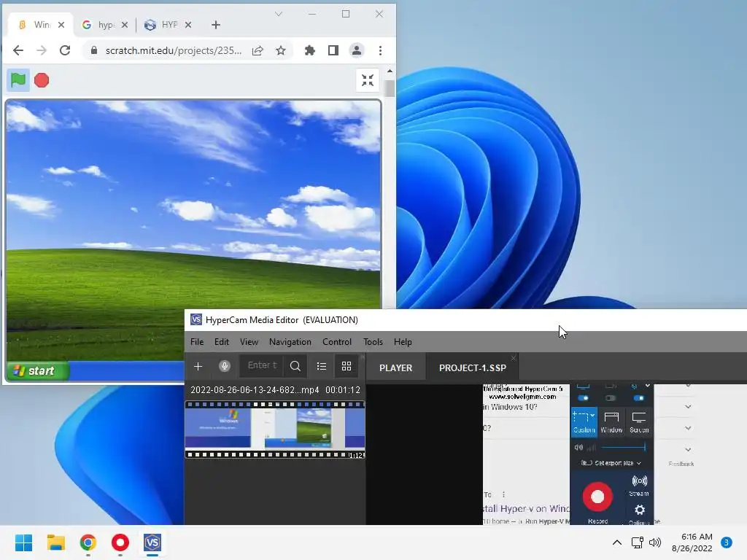Select the PROJECT-1.SSP tab
Image resolution: width=747 pixels, height=560 pixels.
tap(473, 368)
